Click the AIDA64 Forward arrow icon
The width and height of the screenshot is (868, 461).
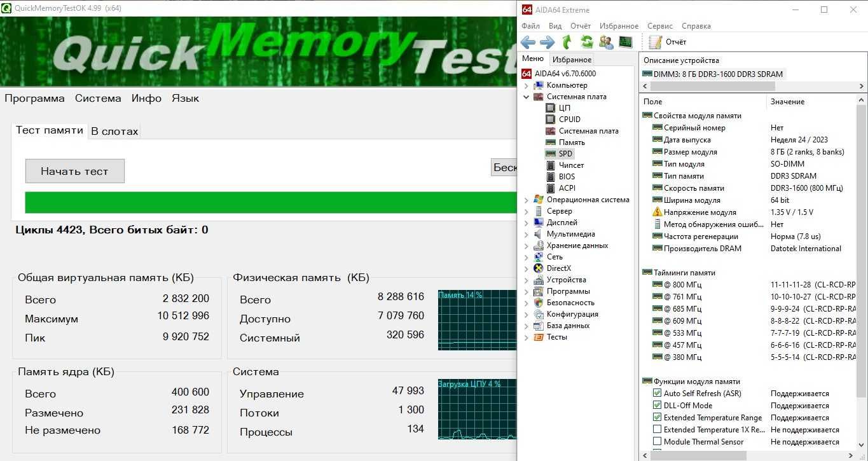tap(547, 43)
